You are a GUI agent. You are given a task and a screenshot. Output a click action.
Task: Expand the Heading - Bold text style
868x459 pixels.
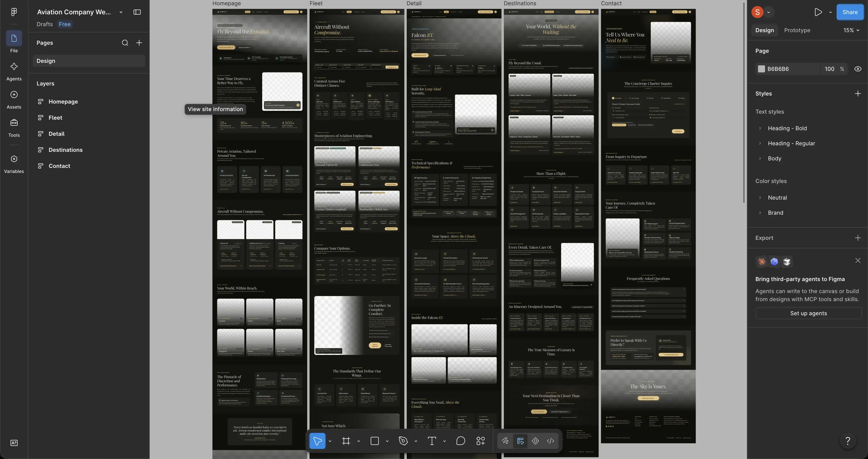pos(760,128)
